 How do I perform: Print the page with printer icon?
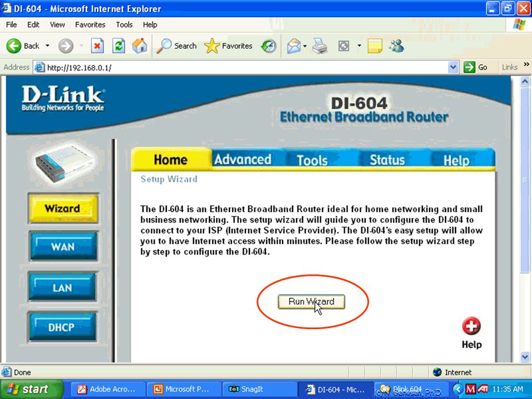point(320,46)
